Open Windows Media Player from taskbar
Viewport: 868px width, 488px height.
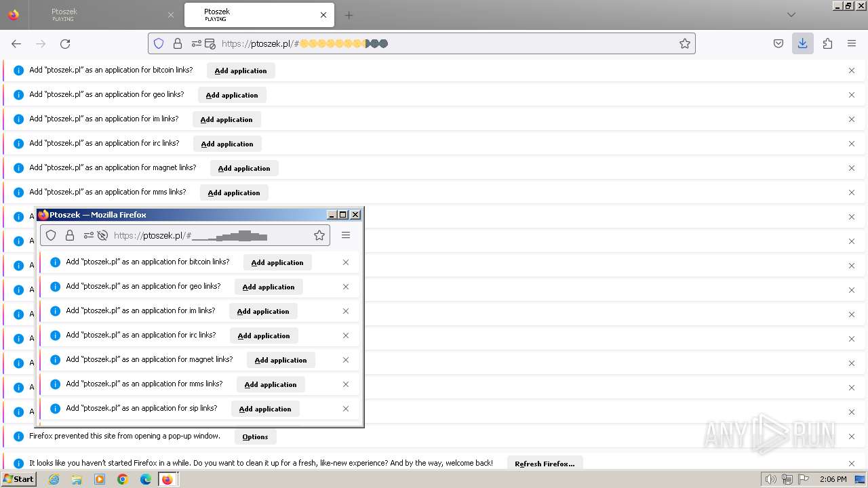100,479
